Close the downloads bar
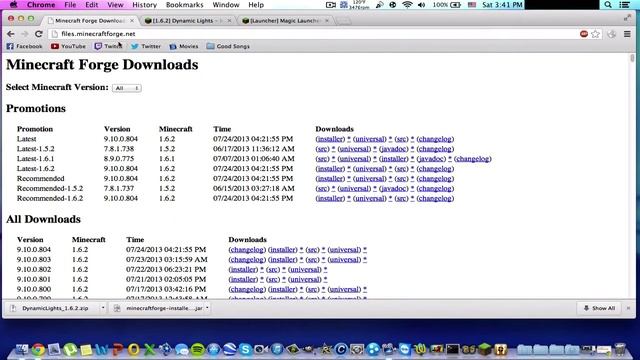 tap(628, 308)
